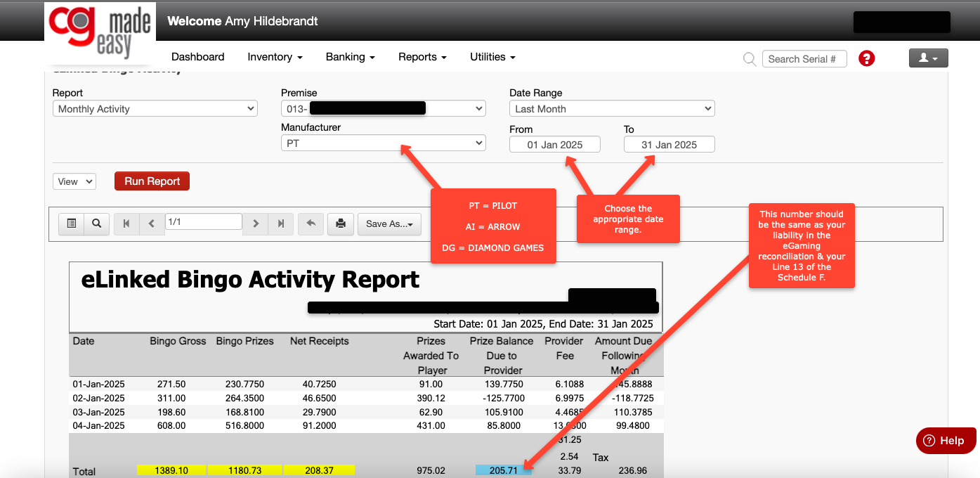
Task: Click the From date field 01 Jan 2025
Action: pyautogui.click(x=555, y=145)
